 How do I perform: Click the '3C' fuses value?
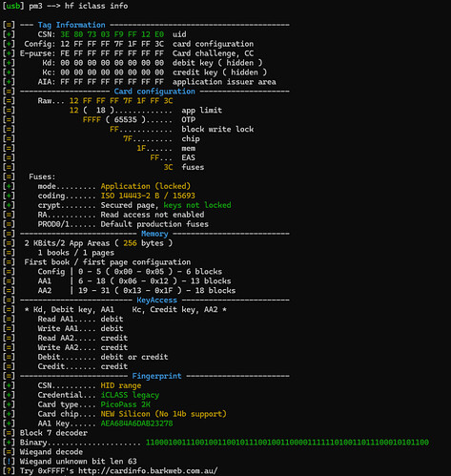click(169, 167)
